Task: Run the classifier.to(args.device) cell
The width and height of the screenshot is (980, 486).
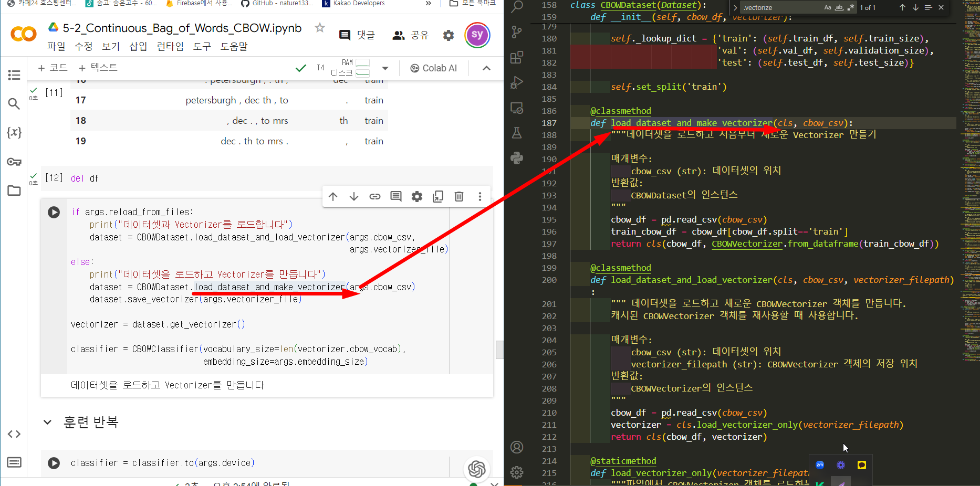Action: 54,463
